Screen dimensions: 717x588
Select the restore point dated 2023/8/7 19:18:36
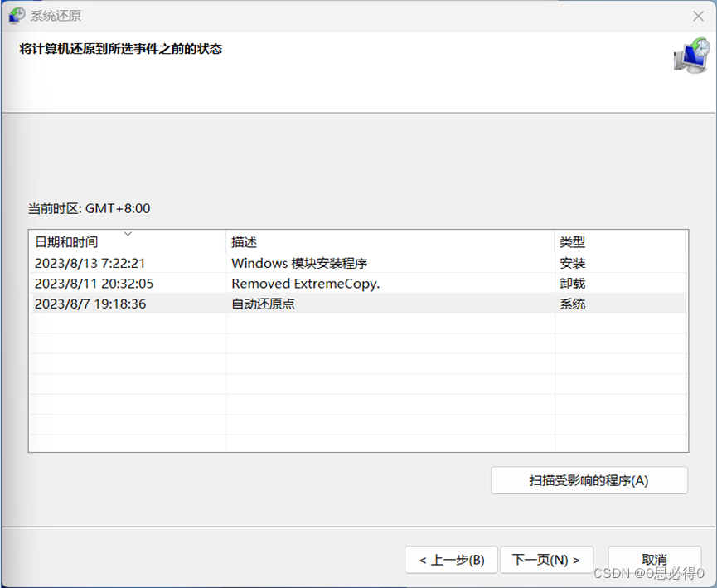[x=358, y=304]
